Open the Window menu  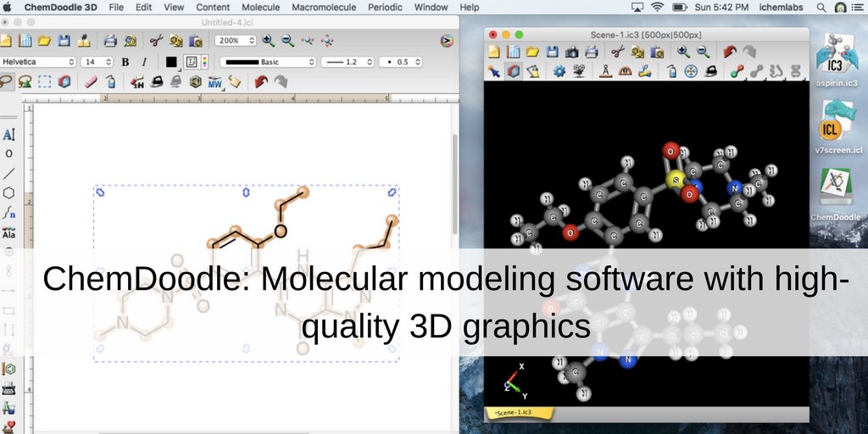(x=431, y=7)
